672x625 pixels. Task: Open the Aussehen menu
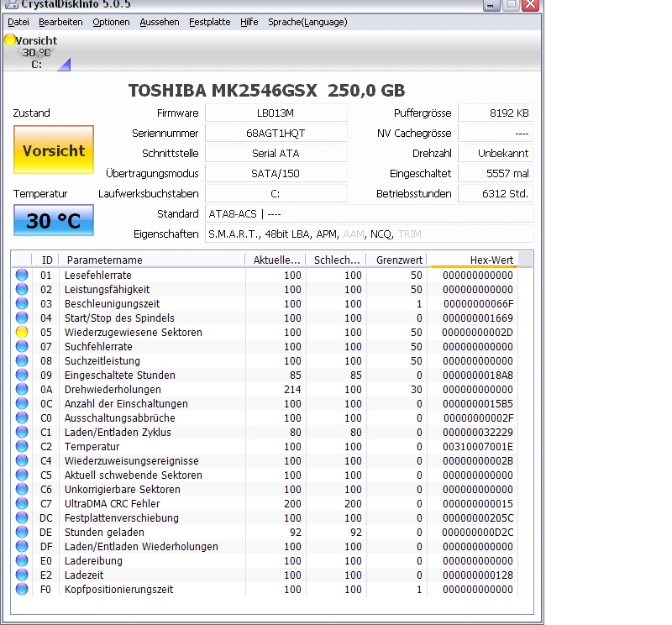coord(160,22)
